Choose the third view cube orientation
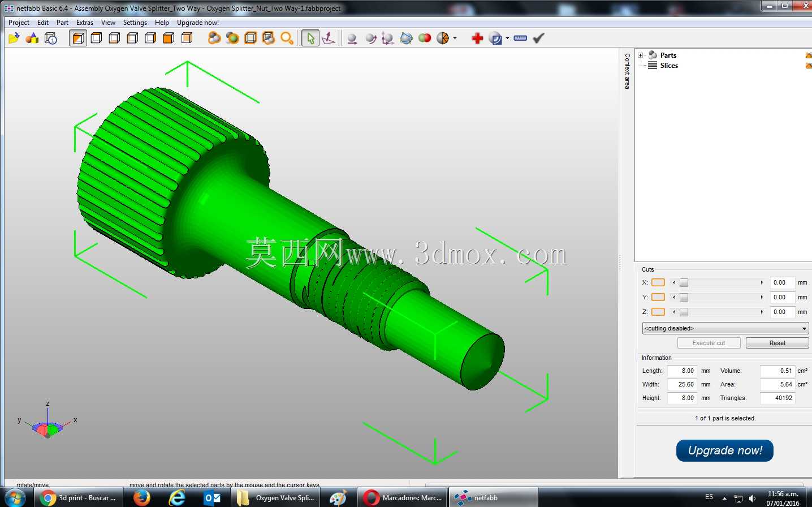The width and height of the screenshot is (812, 507). click(x=114, y=38)
